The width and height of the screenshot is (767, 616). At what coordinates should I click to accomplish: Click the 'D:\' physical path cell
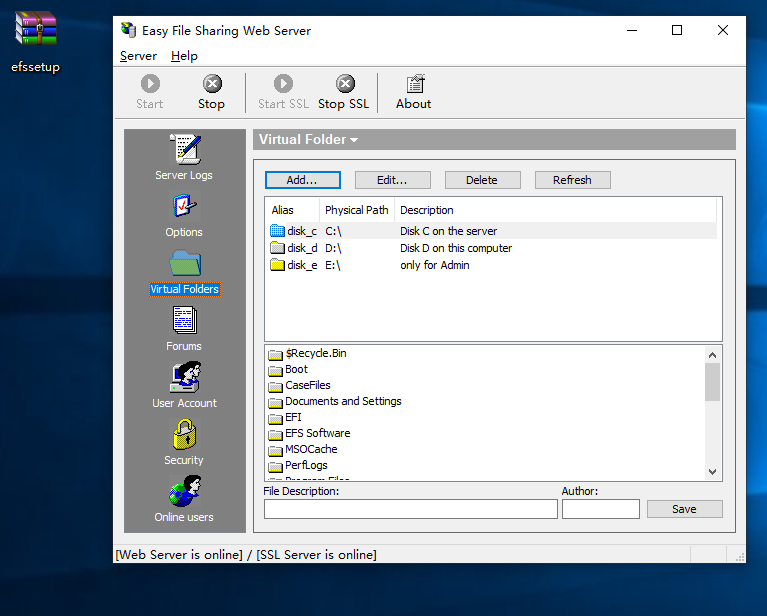point(333,248)
